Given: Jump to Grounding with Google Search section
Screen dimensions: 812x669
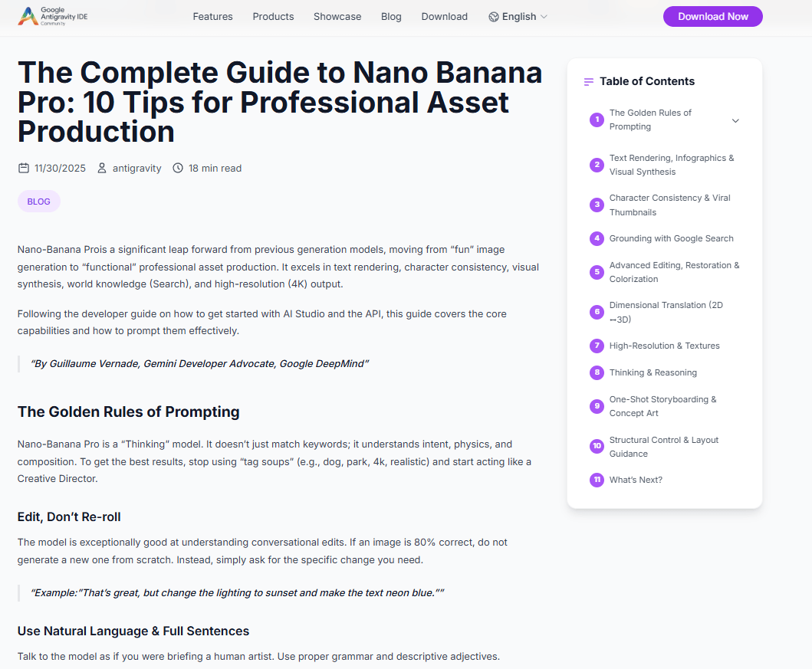Looking at the screenshot, I should pyautogui.click(x=671, y=238).
